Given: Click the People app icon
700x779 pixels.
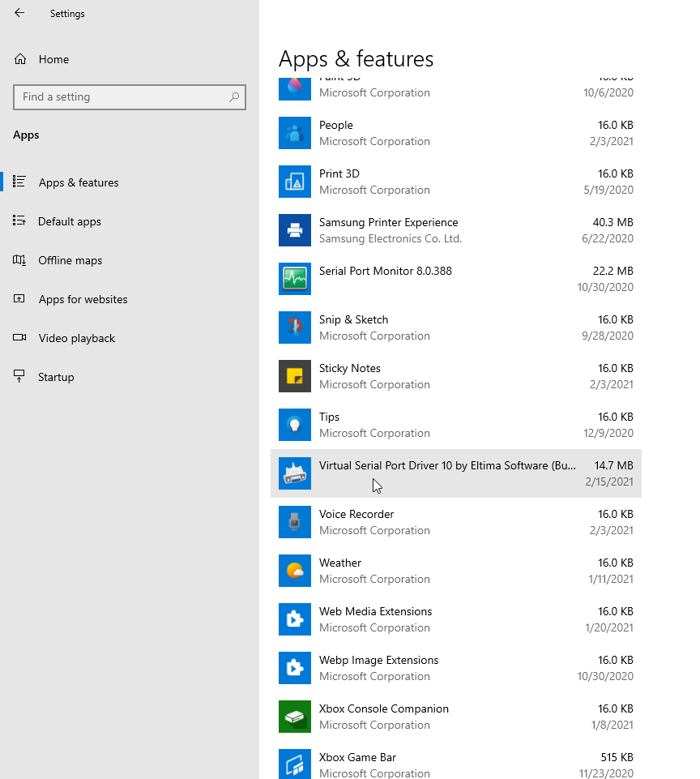Looking at the screenshot, I should [x=295, y=133].
